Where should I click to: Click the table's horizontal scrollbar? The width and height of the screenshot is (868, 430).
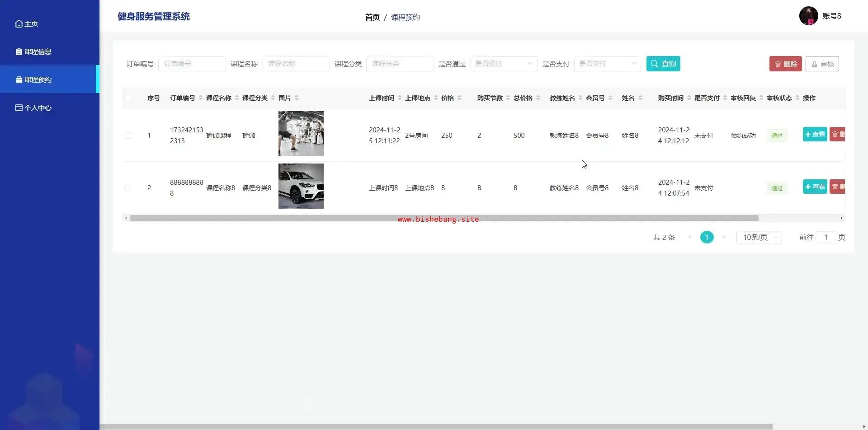coord(444,218)
